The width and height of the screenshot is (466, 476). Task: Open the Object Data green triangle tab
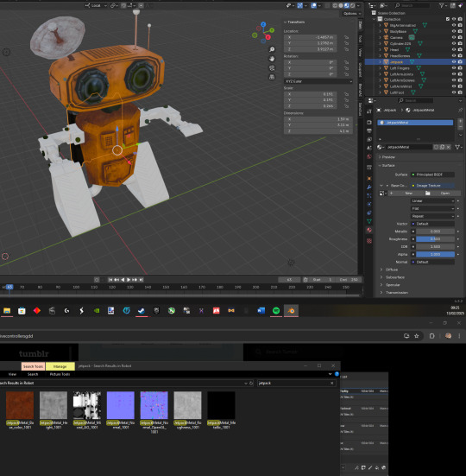point(369,222)
